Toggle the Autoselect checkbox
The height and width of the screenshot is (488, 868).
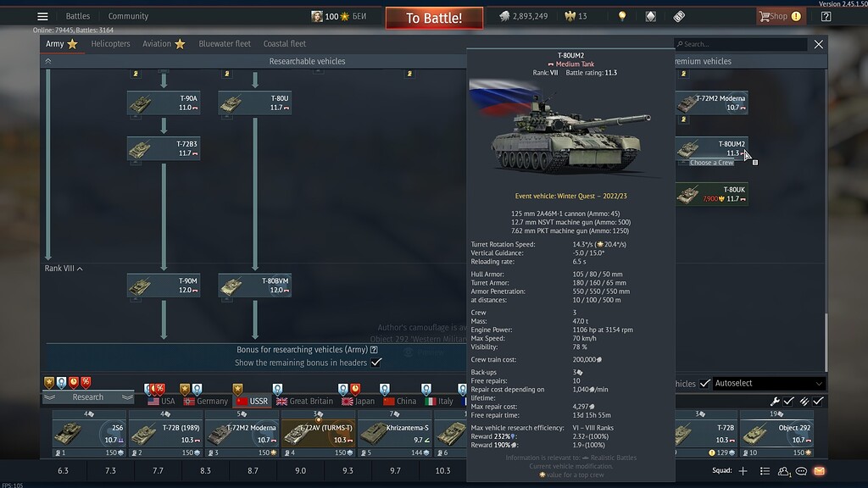705,383
